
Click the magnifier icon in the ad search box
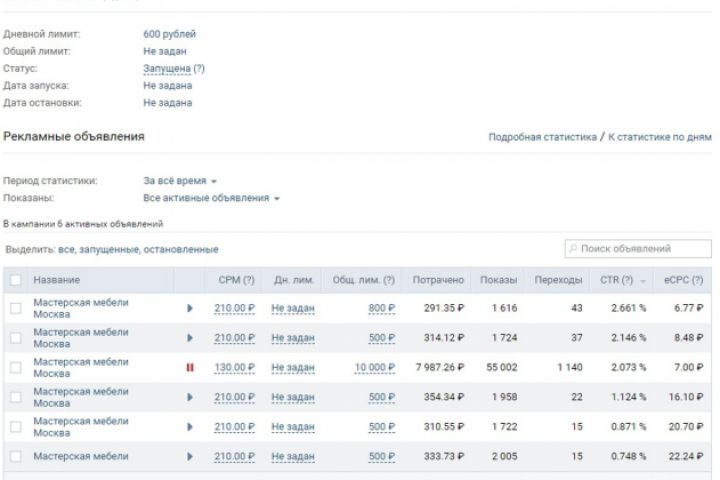(573, 249)
